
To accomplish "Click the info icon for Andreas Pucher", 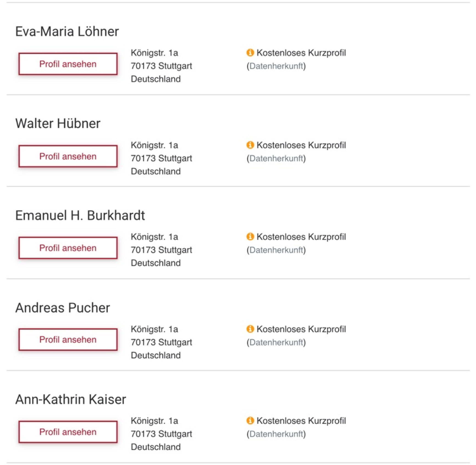I will [x=250, y=329].
